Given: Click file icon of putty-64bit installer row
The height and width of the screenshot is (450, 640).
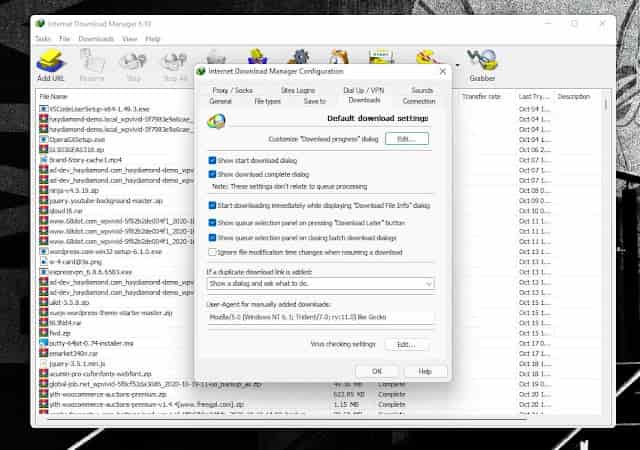Looking at the screenshot, I should [44, 343].
